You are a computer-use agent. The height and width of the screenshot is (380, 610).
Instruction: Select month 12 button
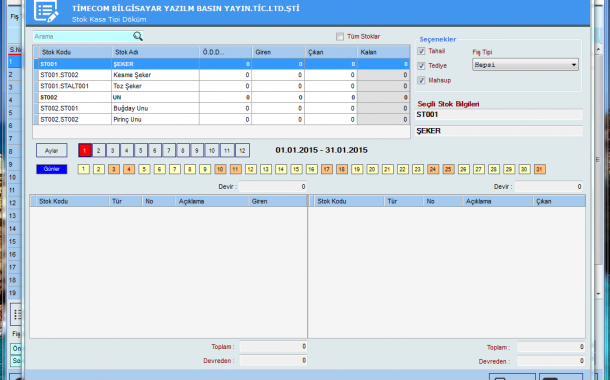point(242,151)
